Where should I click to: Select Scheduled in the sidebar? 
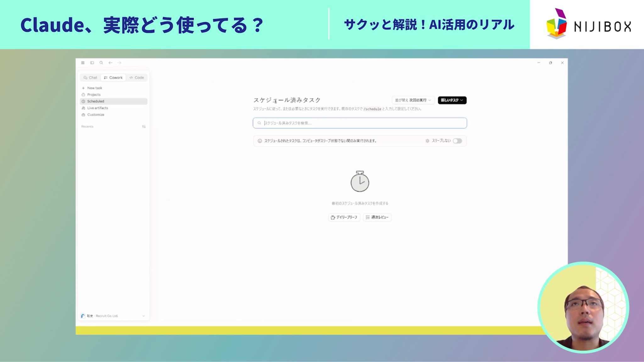point(113,101)
